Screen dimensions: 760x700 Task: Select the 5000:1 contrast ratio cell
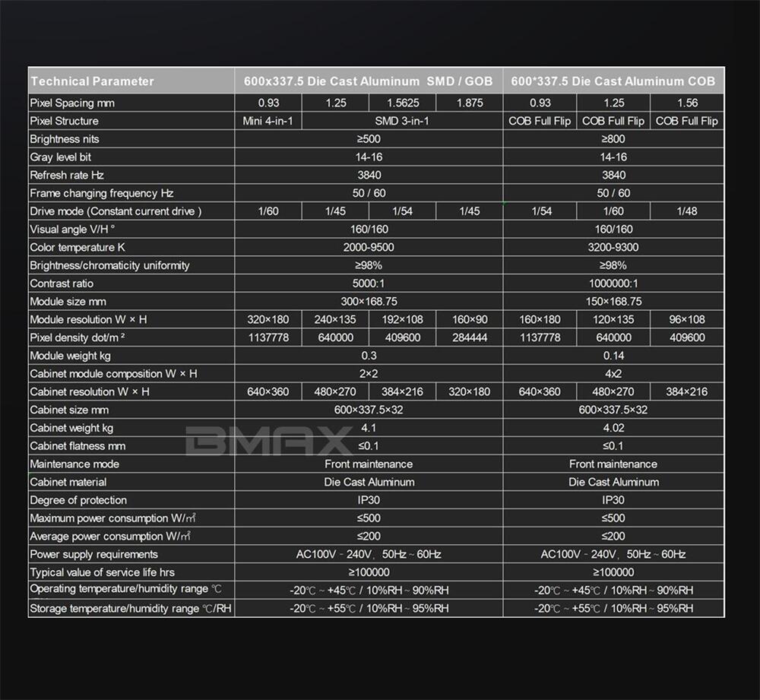(x=369, y=283)
